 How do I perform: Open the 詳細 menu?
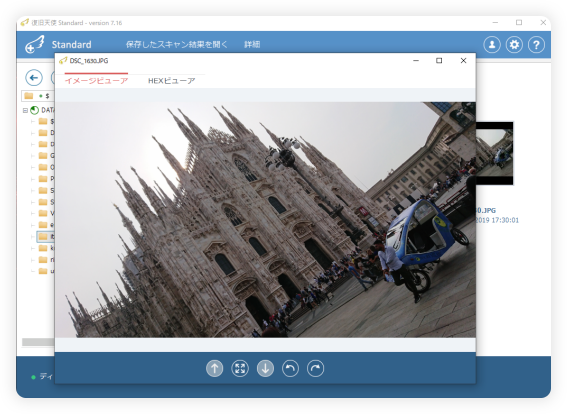pos(252,44)
